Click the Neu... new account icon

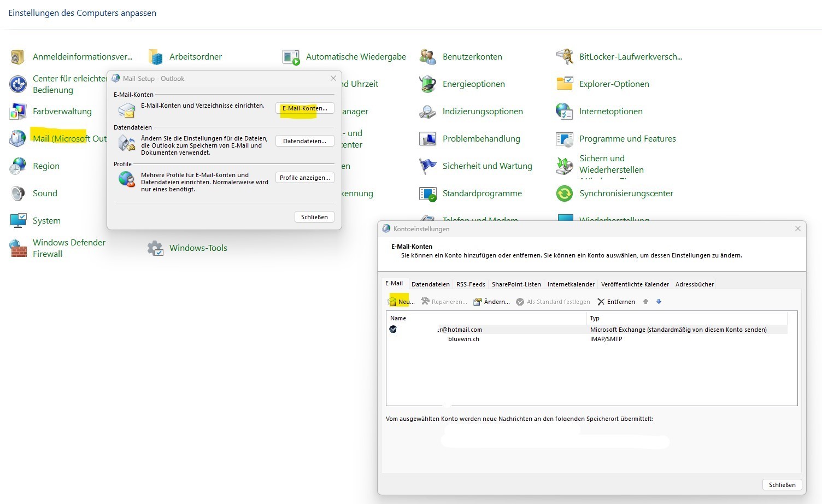click(392, 302)
